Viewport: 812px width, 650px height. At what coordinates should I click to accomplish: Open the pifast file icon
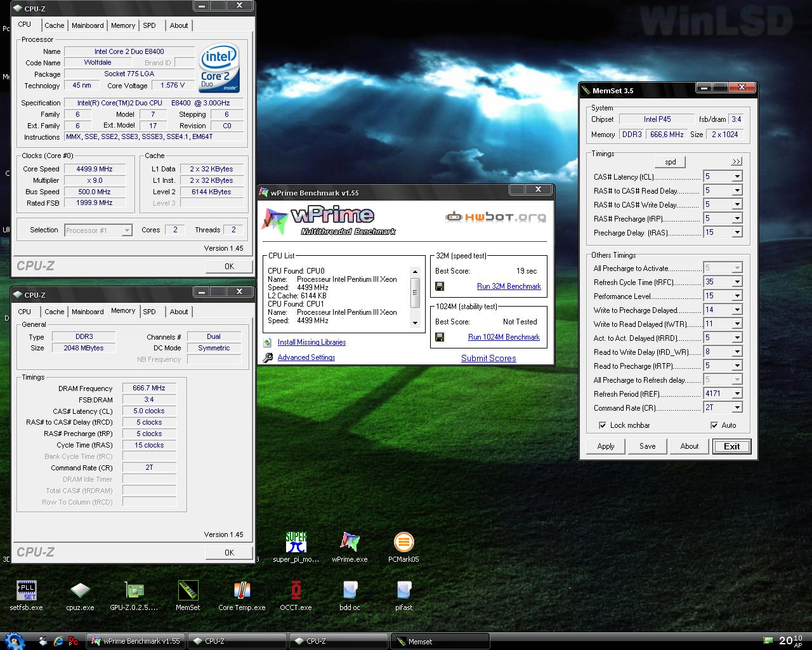[403, 590]
